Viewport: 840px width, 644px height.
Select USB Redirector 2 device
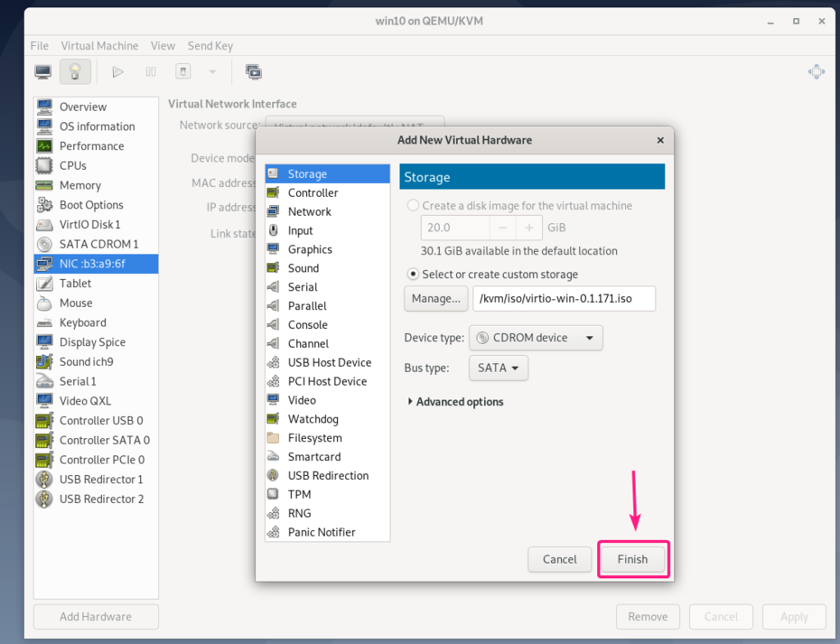pos(96,499)
